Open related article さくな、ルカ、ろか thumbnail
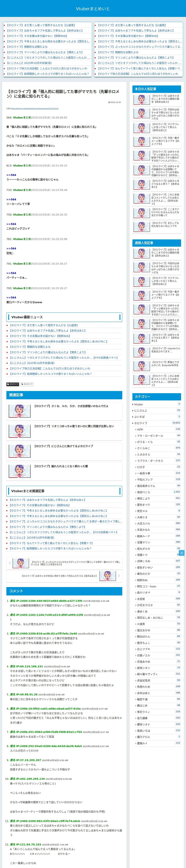This screenshot has width=186, height=868. (19, 411)
